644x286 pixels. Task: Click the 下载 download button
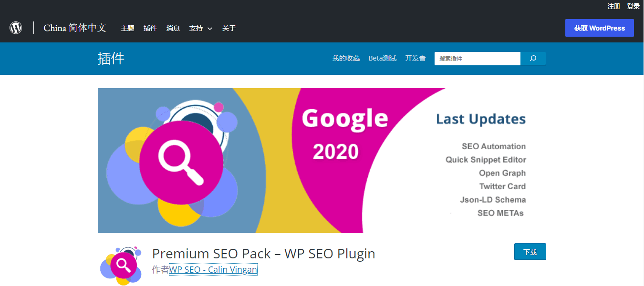[530, 252]
